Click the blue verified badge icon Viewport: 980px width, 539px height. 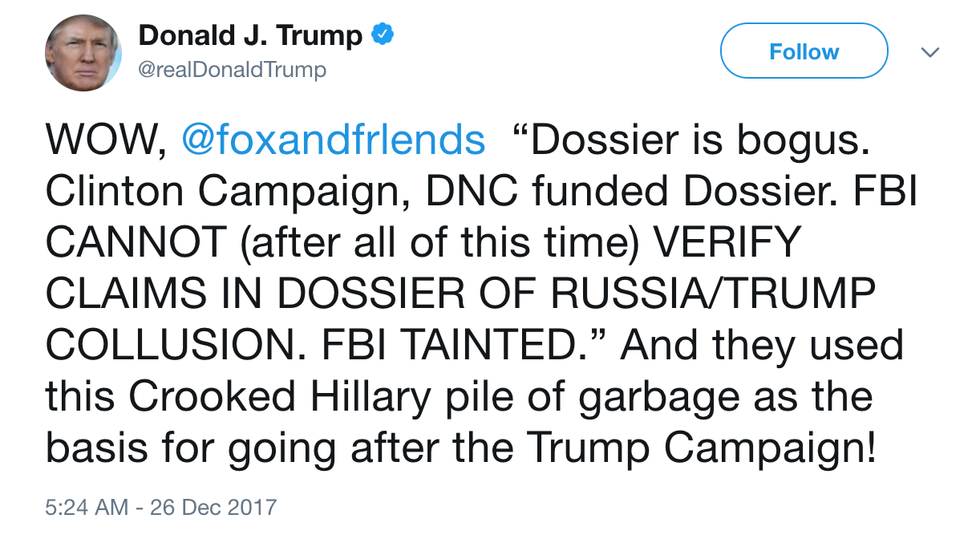pyautogui.click(x=382, y=37)
